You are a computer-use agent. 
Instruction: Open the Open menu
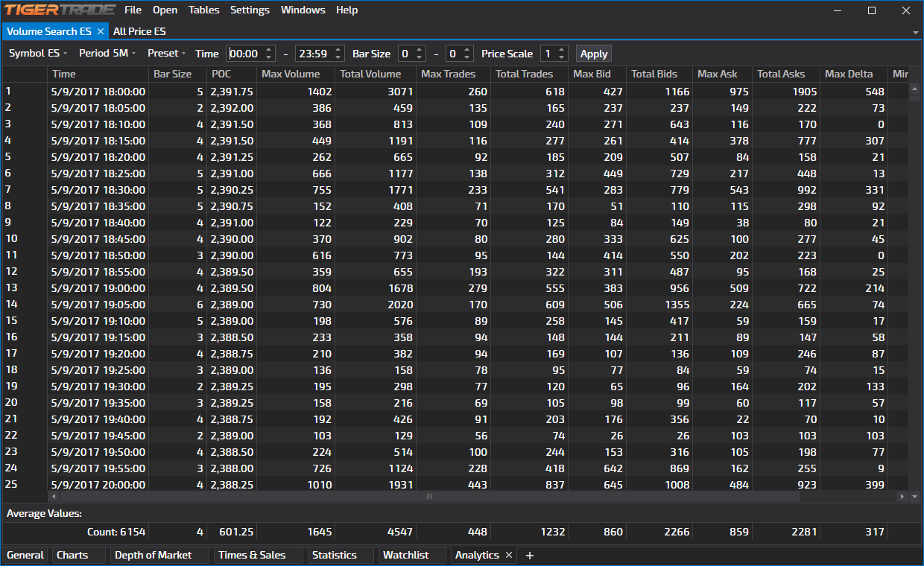(x=165, y=10)
